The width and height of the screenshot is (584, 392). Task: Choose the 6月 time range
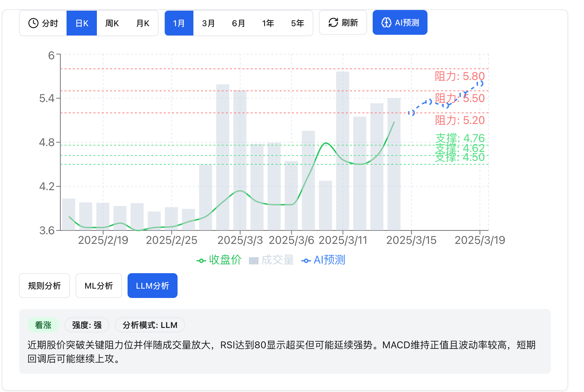(238, 23)
